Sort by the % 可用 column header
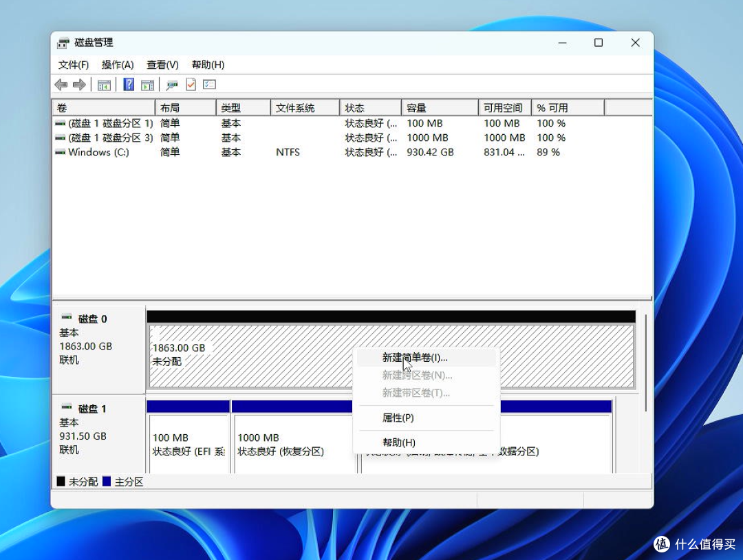743x560 pixels. pos(568,108)
